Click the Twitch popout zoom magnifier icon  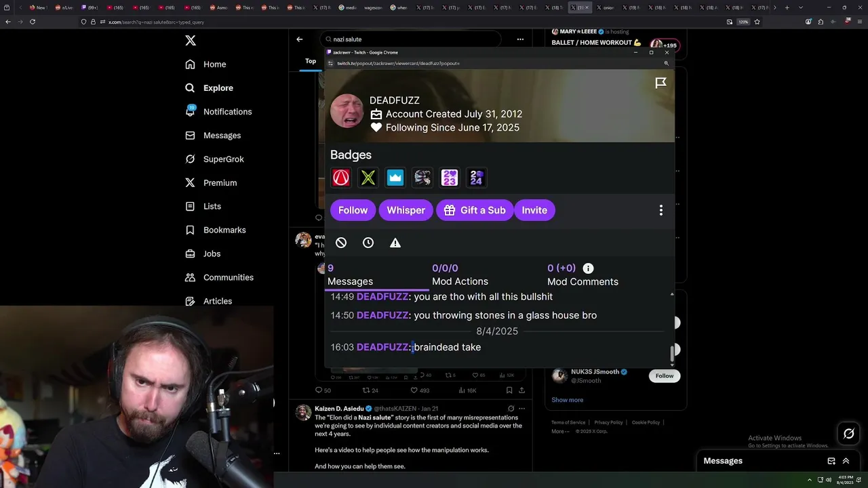click(x=666, y=63)
